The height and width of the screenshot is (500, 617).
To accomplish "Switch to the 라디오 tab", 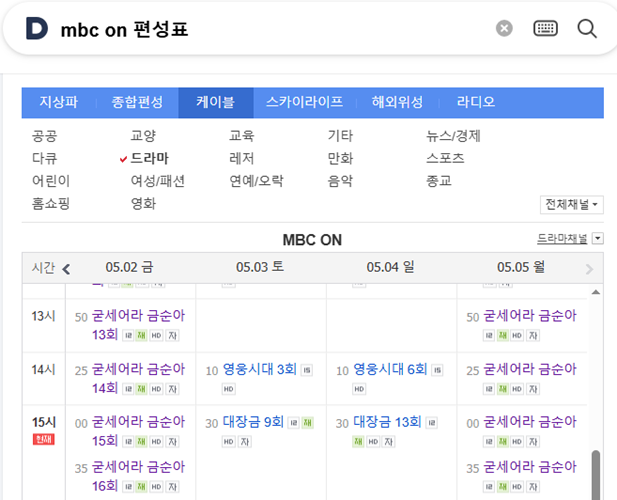I will coord(475,102).
